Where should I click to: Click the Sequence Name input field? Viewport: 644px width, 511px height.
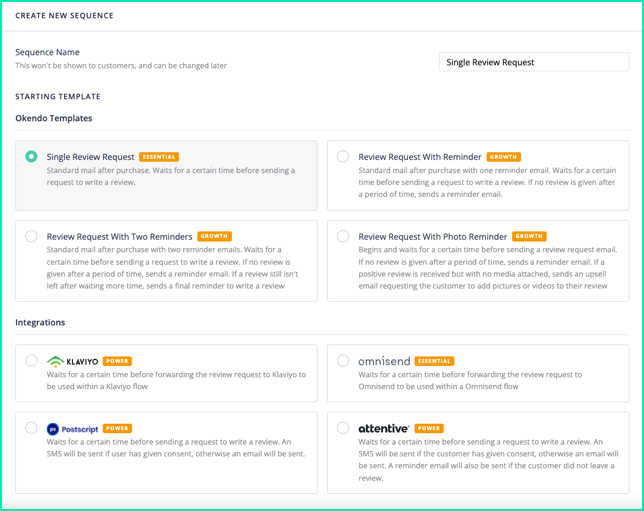534,62
